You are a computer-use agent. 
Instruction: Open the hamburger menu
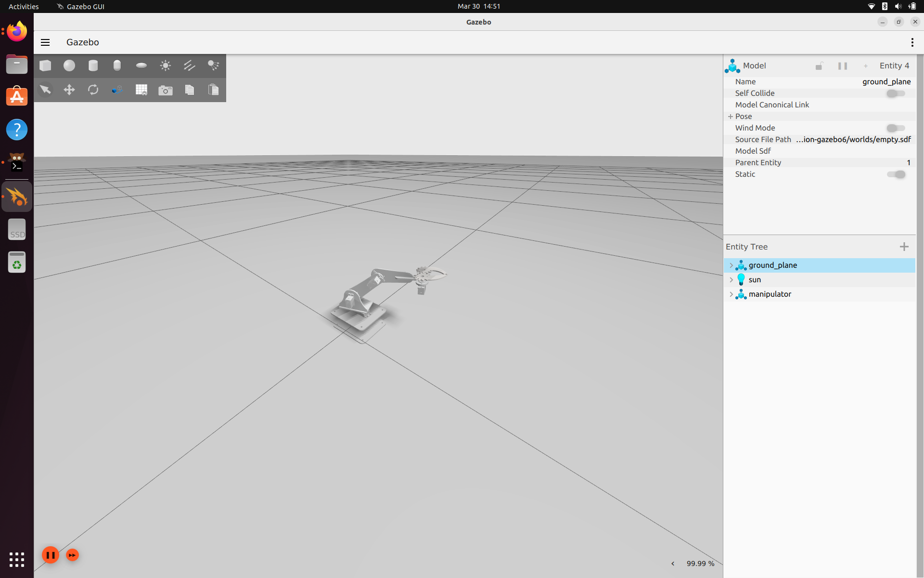click(x=45, y=42)
